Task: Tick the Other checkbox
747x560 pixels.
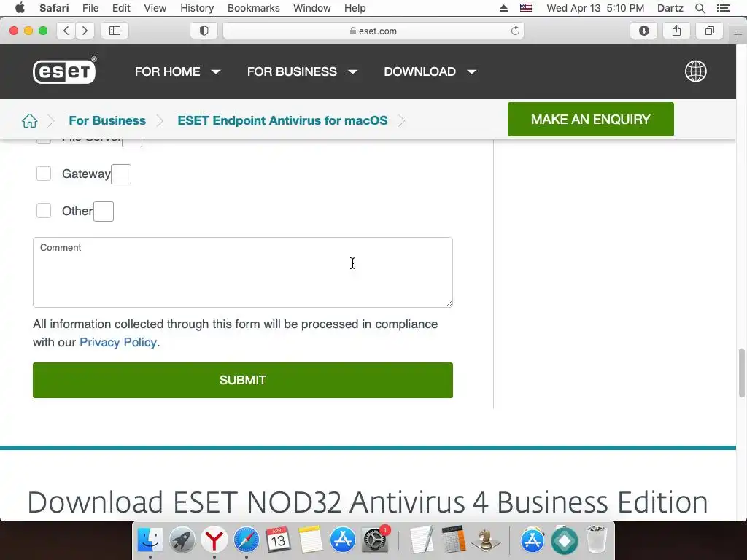Action: point(44,211)
